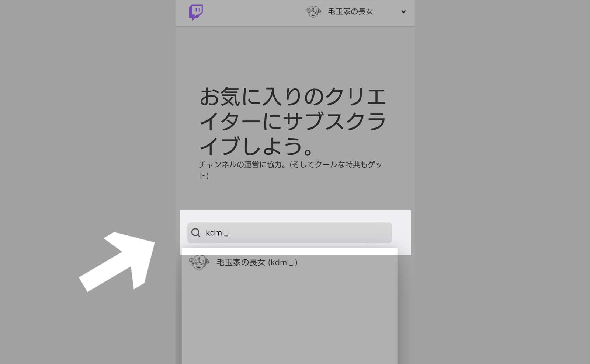
Task: Open the Twitch logo home link
Action: coord(196,12)
